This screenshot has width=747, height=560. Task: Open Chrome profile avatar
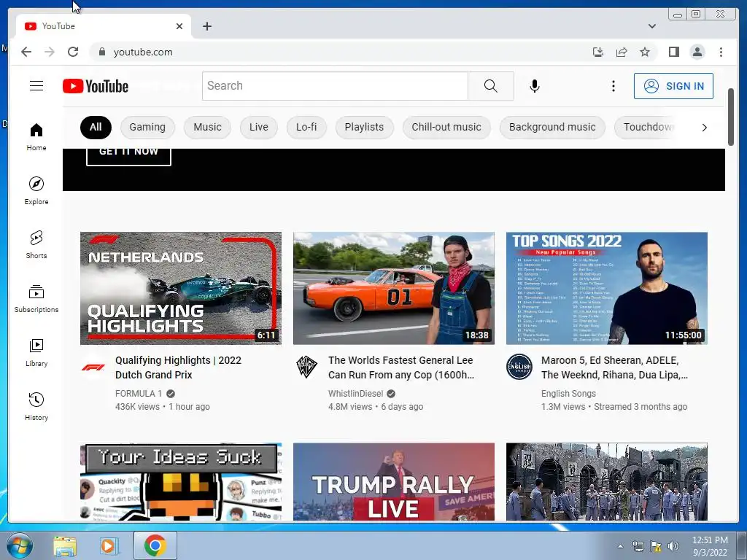click(697, 52)
